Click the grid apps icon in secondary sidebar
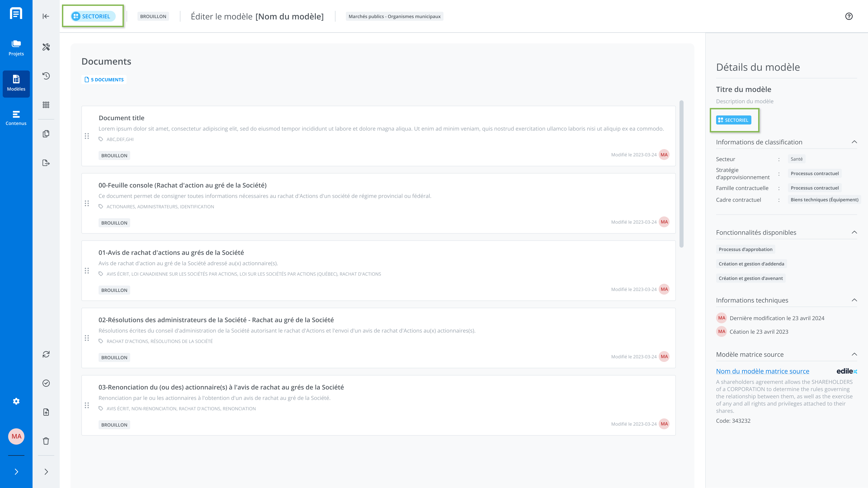 point(46,105)
